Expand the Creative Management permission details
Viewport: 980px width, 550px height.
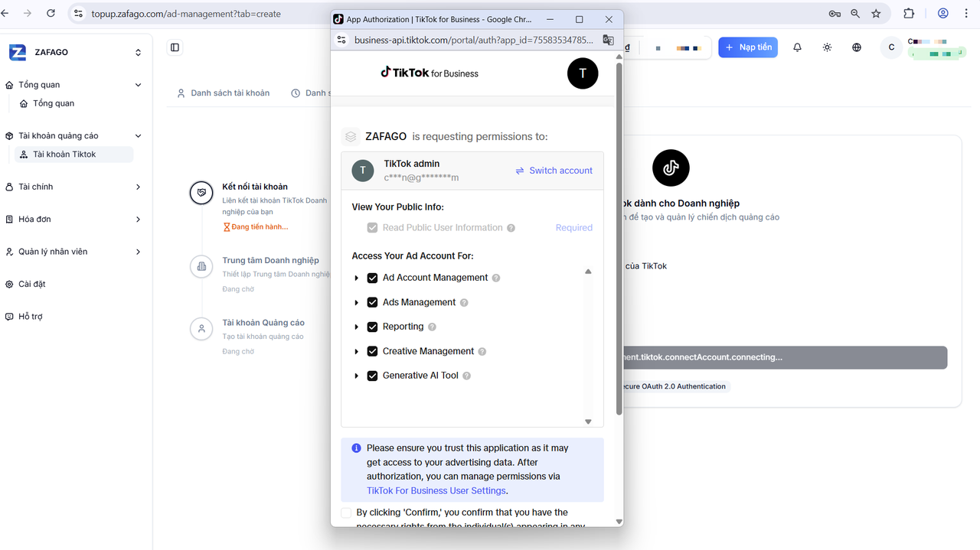[x=357, y=351]
